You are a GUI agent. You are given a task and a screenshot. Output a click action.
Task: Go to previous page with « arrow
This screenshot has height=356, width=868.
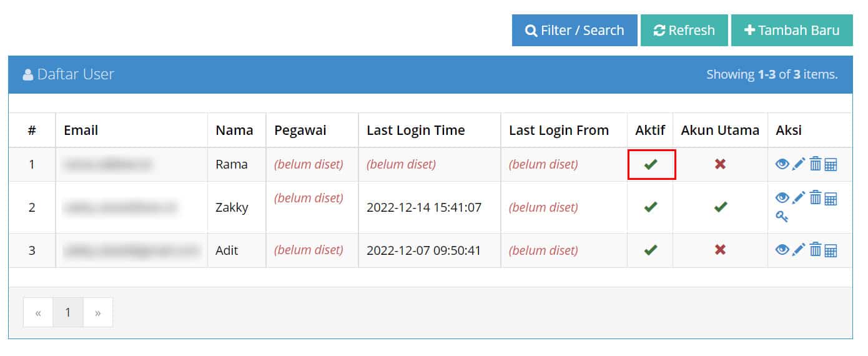38,312
